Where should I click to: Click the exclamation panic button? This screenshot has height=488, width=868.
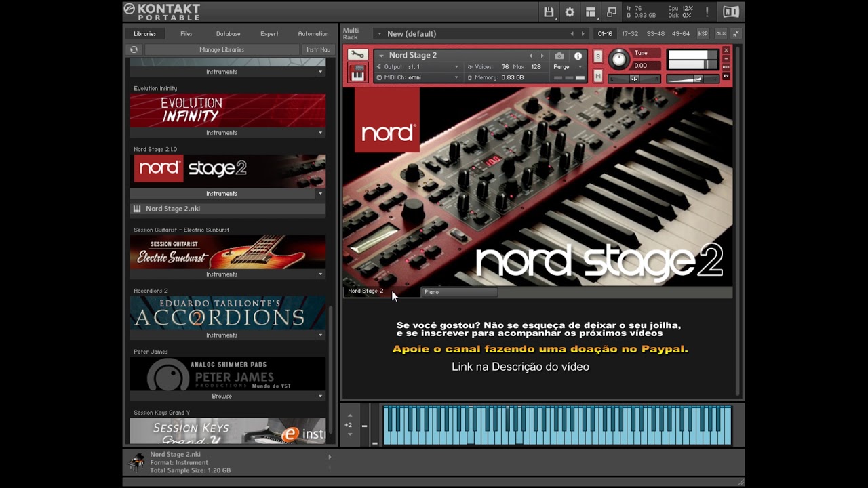[x=707, y=12]
